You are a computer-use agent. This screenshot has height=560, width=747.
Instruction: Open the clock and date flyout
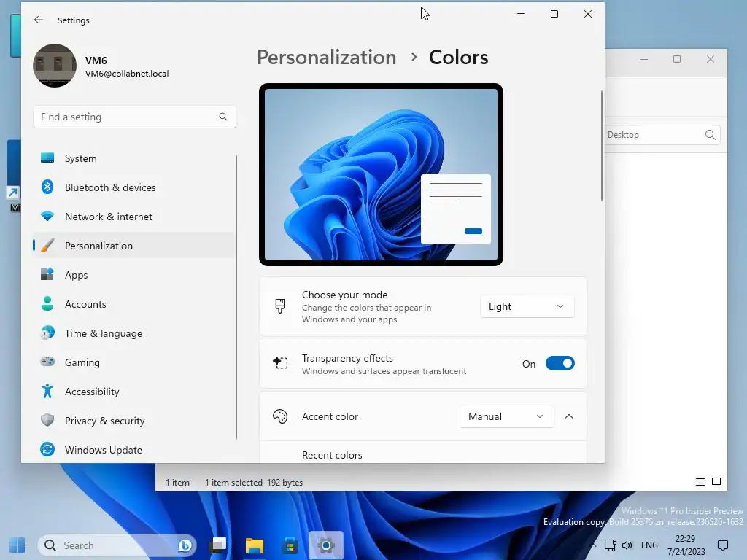(686, 545)
